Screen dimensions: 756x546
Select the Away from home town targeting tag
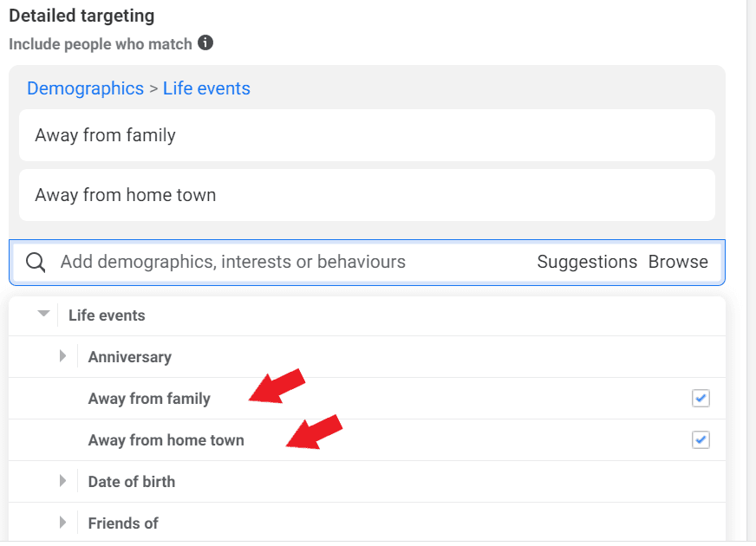click(125, 195)
